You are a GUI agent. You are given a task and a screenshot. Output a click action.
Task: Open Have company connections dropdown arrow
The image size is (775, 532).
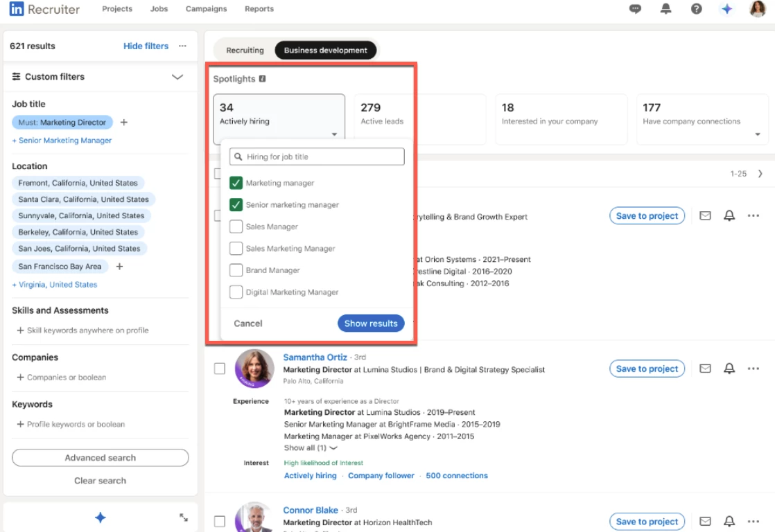coord(757,134)
